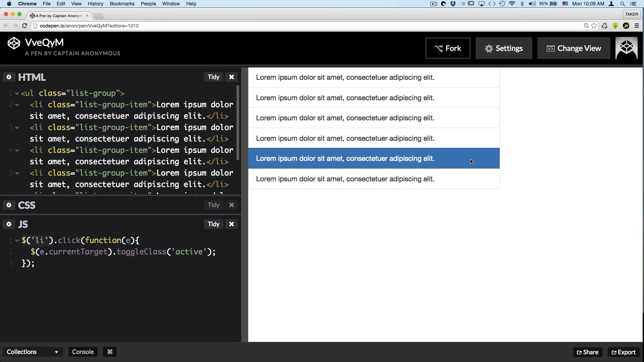Open the Collections dropdown

(x=33, y=352)
